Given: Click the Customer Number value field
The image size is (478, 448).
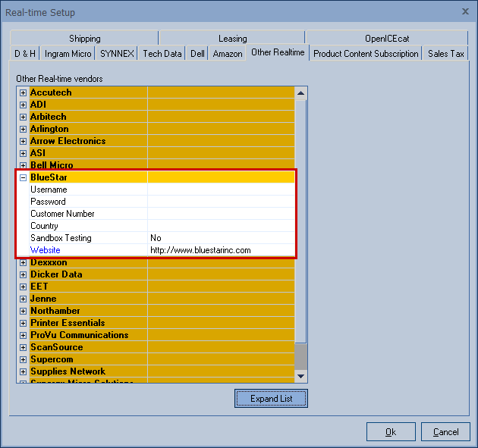Looking at the screenshot, I should 221,214.
